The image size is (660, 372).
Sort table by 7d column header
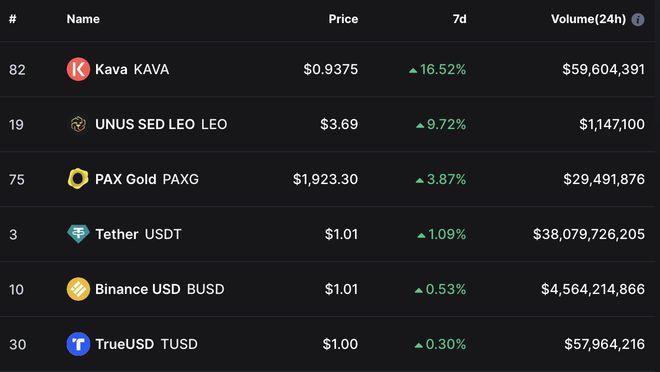tap(459, 19)
